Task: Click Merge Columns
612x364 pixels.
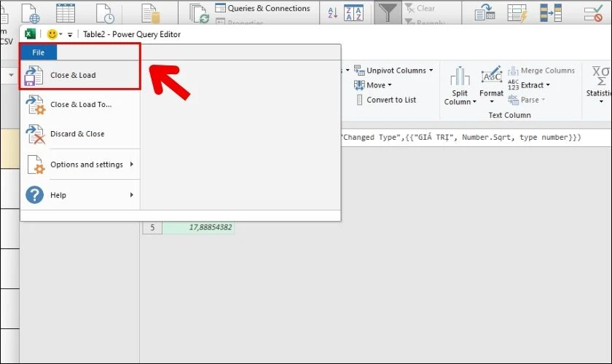Action: tap(541, 71)
